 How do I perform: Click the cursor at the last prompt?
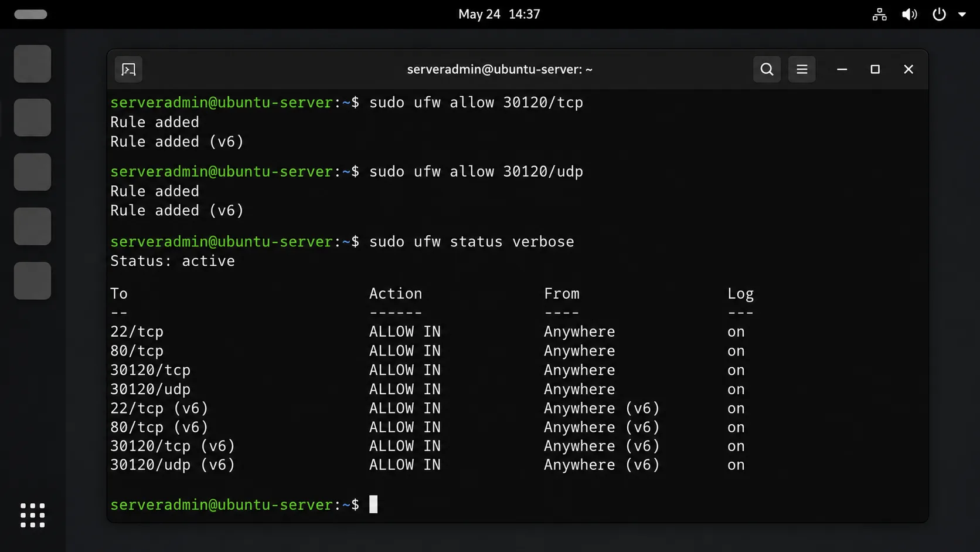373,504
